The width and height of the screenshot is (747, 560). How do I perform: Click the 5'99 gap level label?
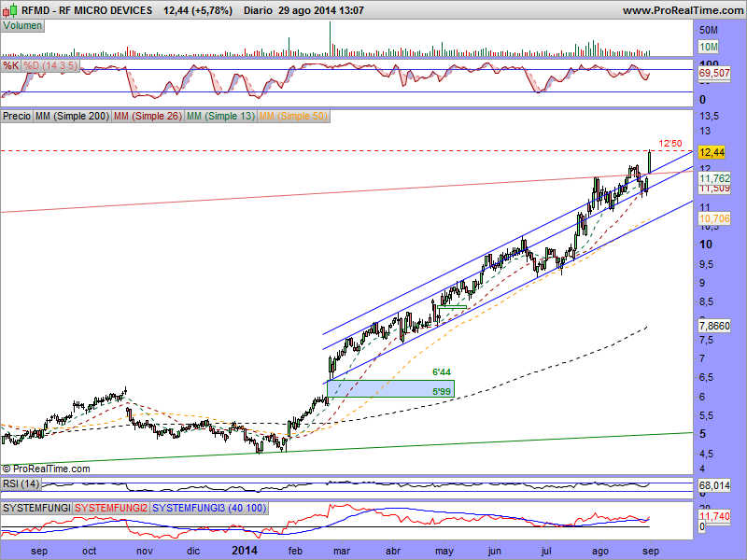coord(441,391)
